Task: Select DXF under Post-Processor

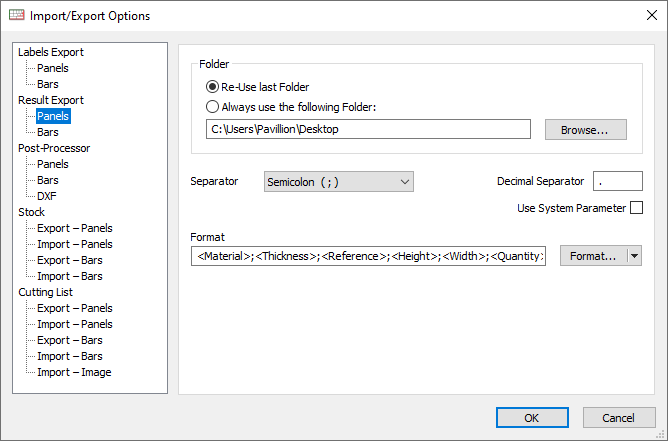Action: [x=46, y=196]
